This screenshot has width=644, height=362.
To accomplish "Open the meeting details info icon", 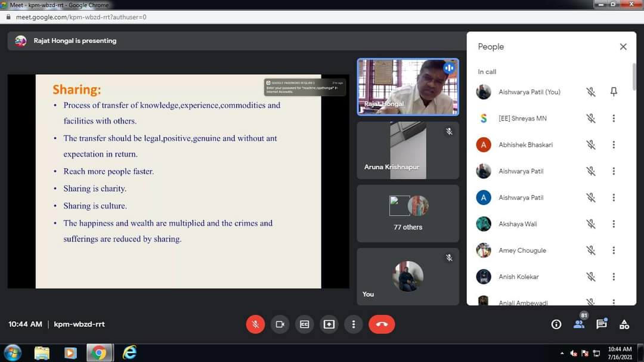I will 556,324.
